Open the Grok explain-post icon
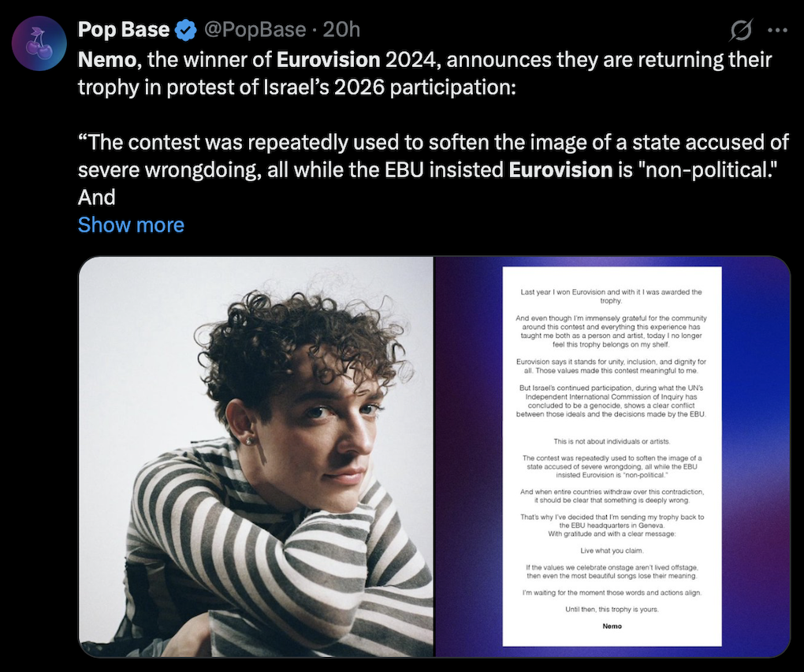The image size is (804, 672). [x=742, y=30]
